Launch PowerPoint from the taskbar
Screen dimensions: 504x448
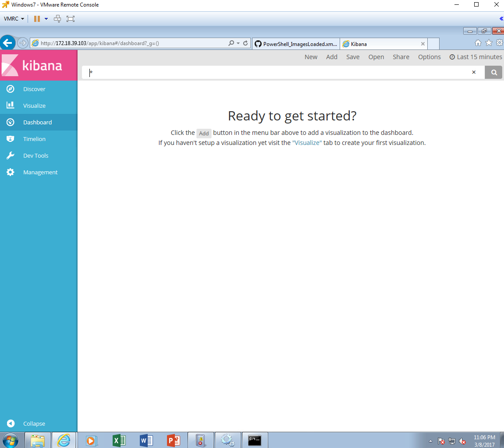(174, 440)
